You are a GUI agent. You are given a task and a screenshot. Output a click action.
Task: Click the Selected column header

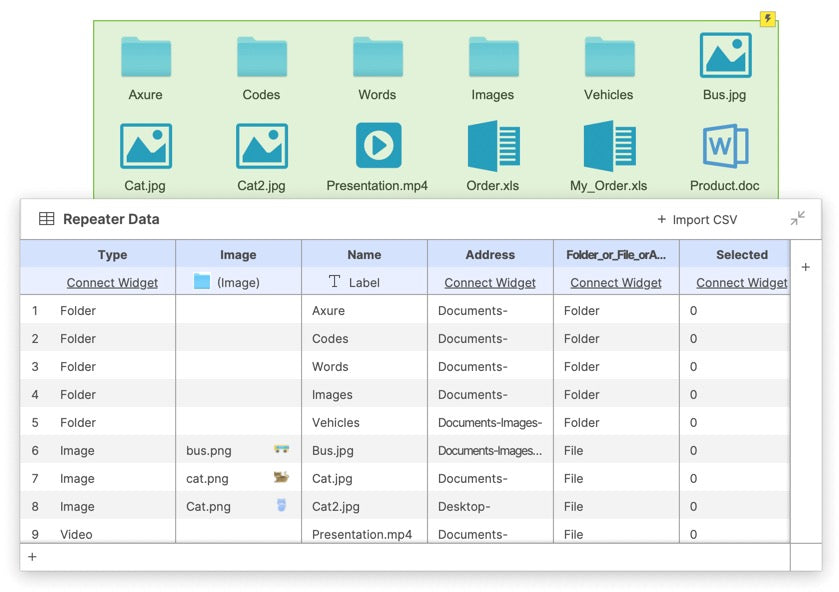click(x=742, y=255)
